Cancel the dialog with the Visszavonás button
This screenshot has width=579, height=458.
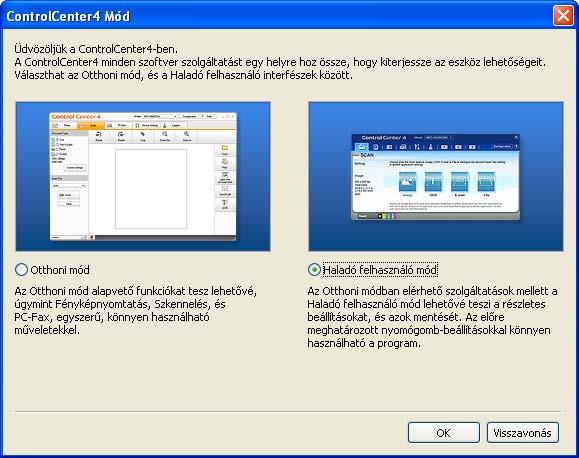(x=523, y=433)
